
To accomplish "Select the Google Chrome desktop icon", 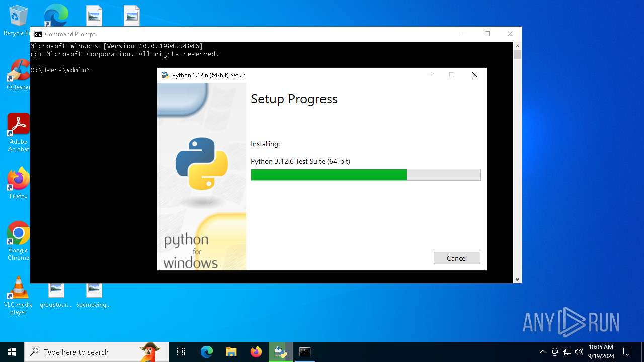I will 18,241.
